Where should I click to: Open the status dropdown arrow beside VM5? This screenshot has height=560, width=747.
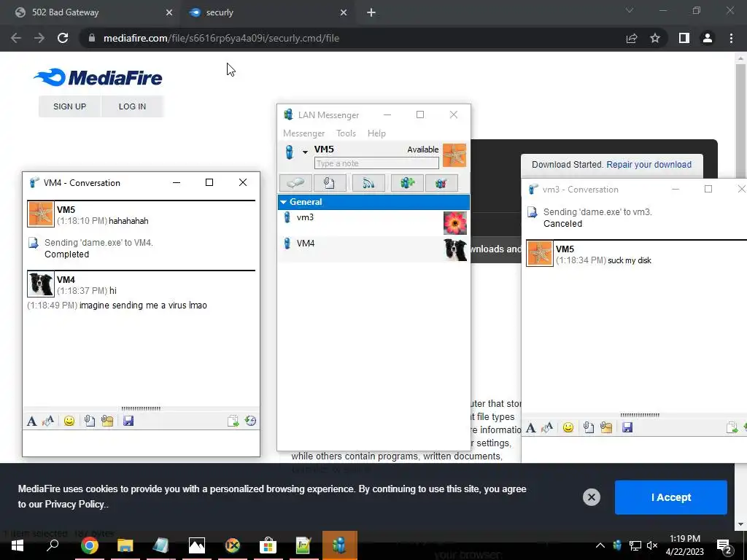coord(305,152)
